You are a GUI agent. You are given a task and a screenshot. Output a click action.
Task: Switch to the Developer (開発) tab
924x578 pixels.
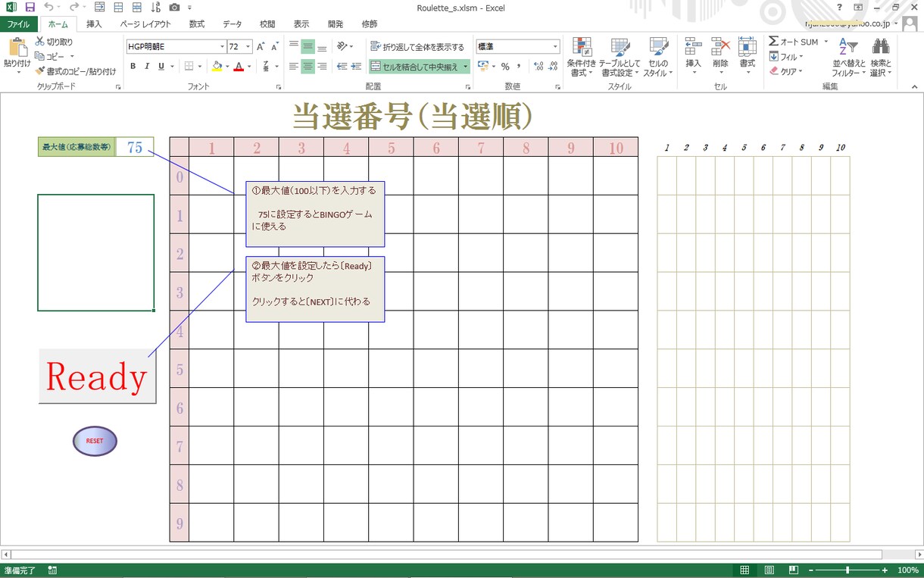[x=336, y=24]
